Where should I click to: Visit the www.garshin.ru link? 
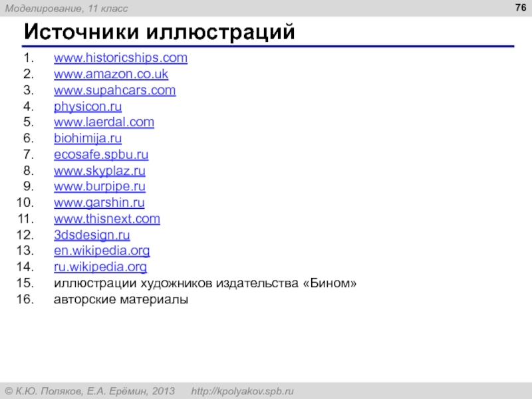click(x=99, y=203)
